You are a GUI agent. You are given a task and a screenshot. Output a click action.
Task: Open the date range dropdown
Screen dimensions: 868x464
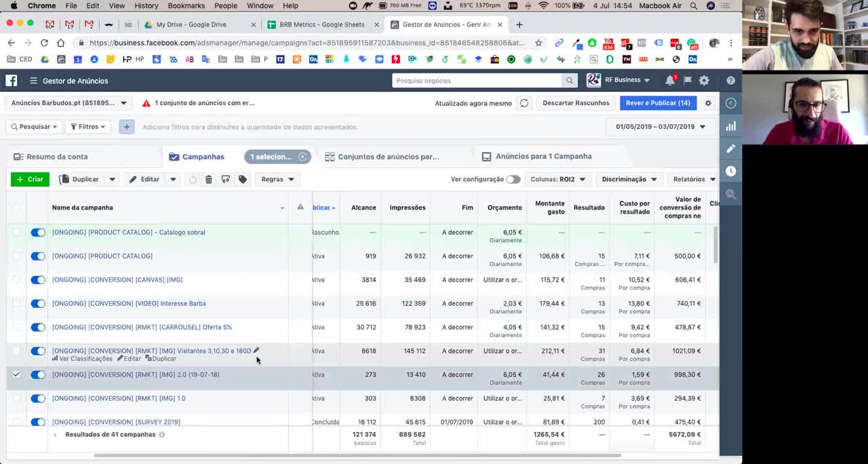click(660, 127)
